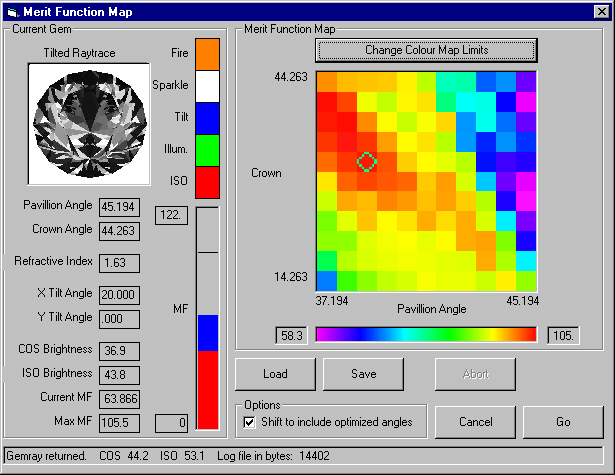Click the red segment of the MF bar
The width and height of the screenshot is (615, 475).
[208, 390]
